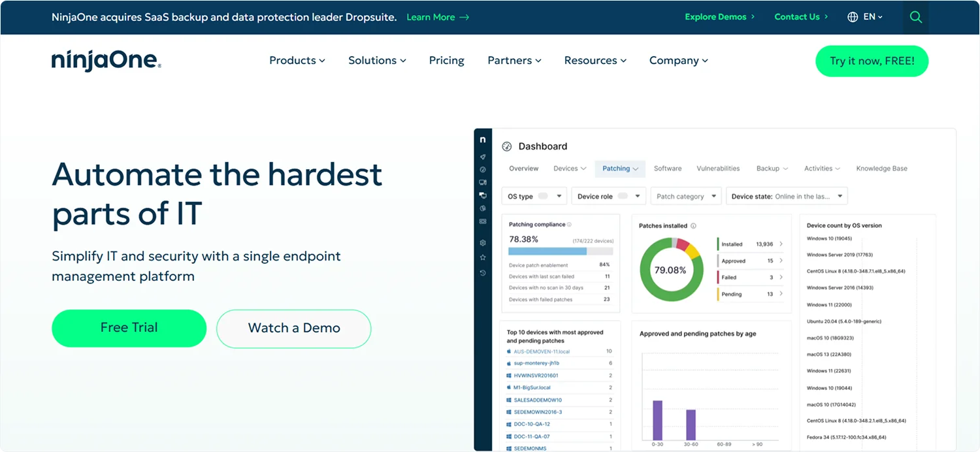Image resolution: width=980 pixels, height=452 pixels.
Task: Expand the Company menu
Action: [x=679, y=61]
